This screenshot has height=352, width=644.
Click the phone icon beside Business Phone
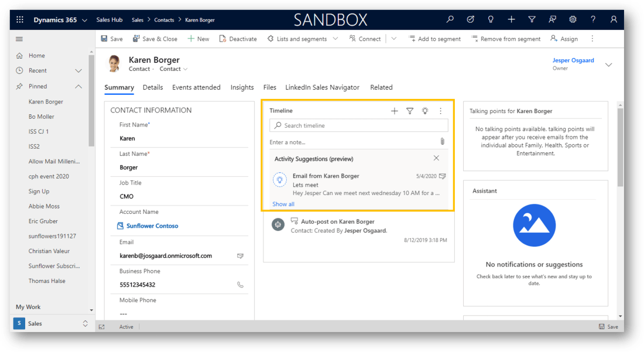click(x=240, y=285)
